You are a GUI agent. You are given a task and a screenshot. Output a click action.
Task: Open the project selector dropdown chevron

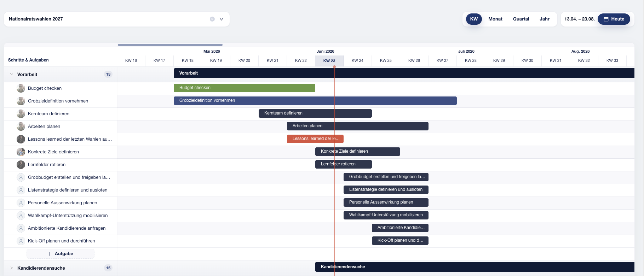click(x=222, y=19)
